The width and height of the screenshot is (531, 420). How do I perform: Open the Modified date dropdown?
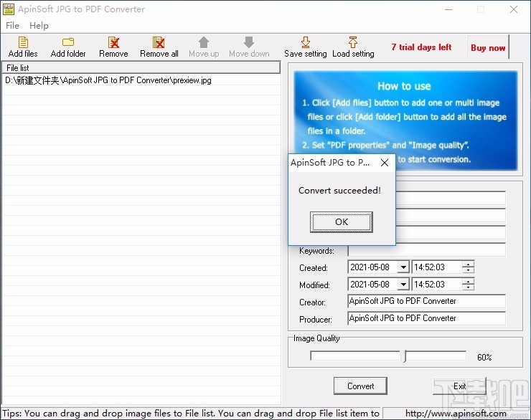click(403, 285)
